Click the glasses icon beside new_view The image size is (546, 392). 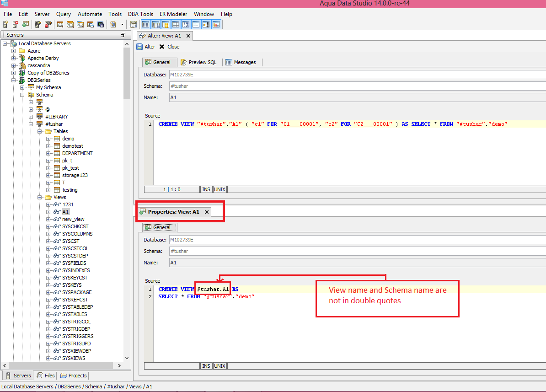click(57, 219)
